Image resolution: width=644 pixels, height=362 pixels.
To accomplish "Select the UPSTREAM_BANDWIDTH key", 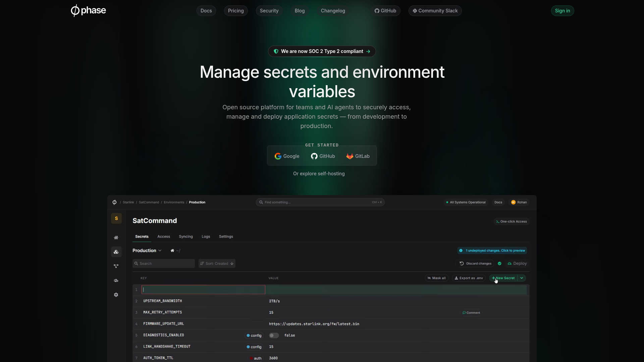I will pos(163,301).
